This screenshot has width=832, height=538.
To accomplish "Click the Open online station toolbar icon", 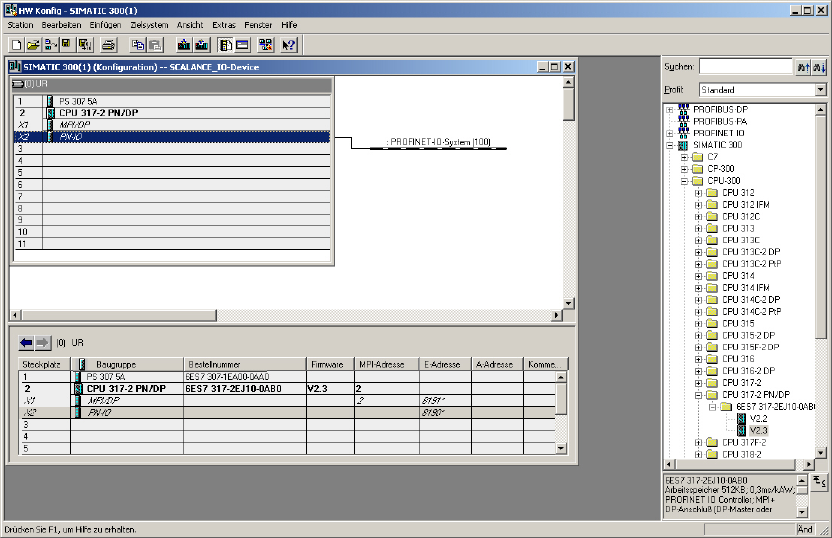I will [x=50, y=45].
